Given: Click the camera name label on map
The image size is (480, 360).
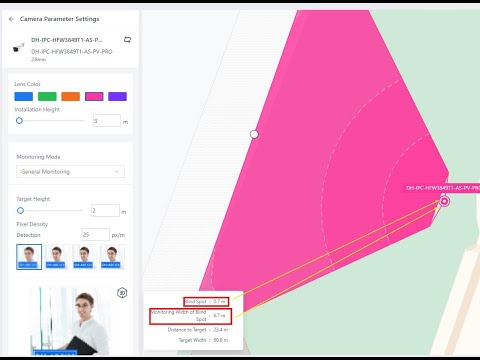Looking at the screenshot, I should [442, 188].
